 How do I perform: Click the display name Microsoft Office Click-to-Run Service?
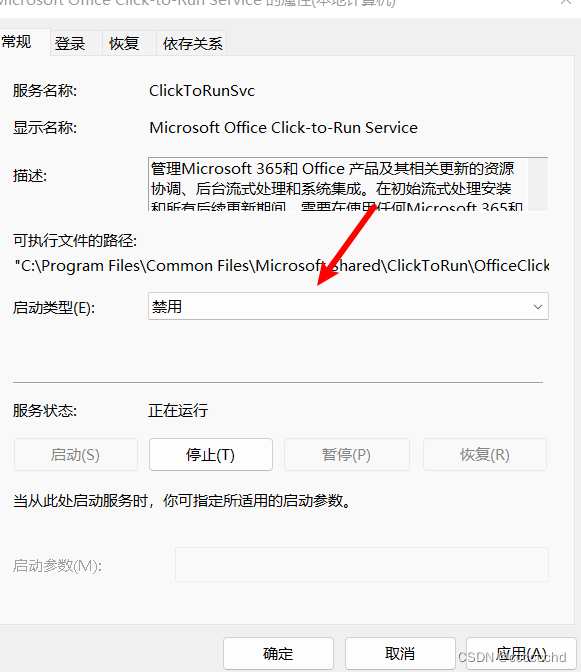pyautogui.click(x=283, y=128)
